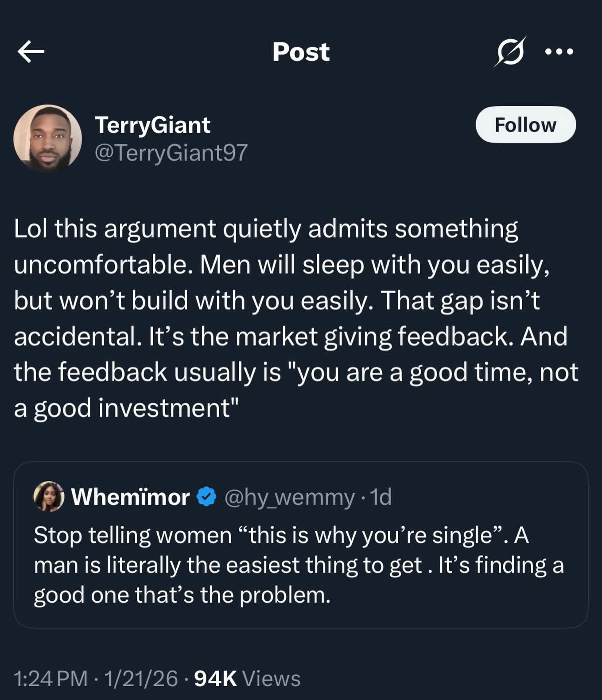Open Whemïmor's small avatar in the quote
602x700 pixels.
(x=49, y=496)
